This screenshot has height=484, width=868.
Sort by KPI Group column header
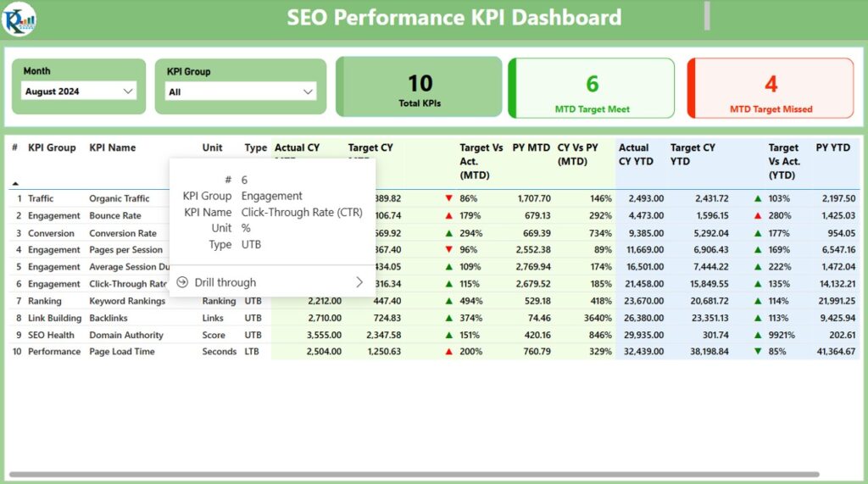52,147
